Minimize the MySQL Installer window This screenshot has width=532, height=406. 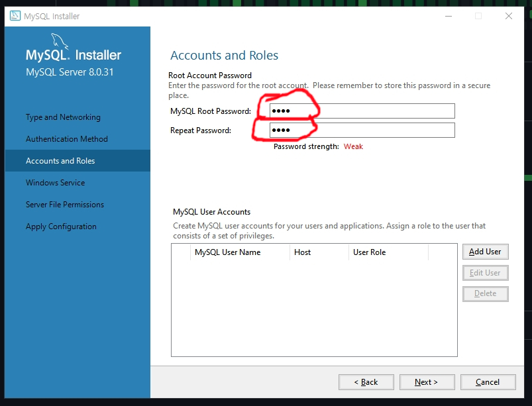point(449,16)
